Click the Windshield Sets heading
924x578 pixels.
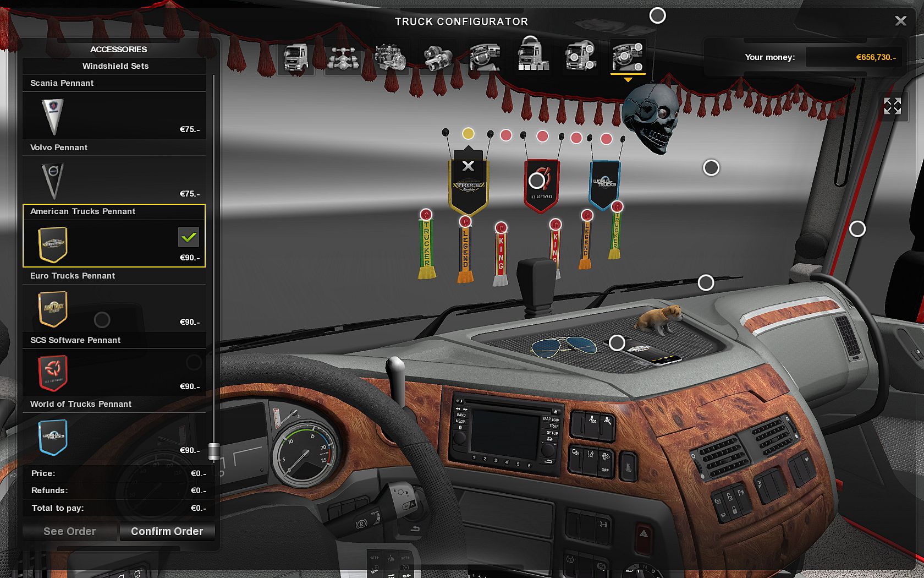116,66
